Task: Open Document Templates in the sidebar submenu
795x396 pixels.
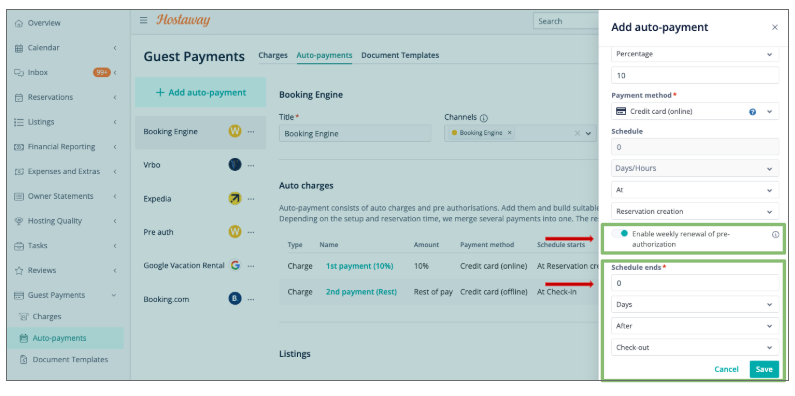Action: 70,359
